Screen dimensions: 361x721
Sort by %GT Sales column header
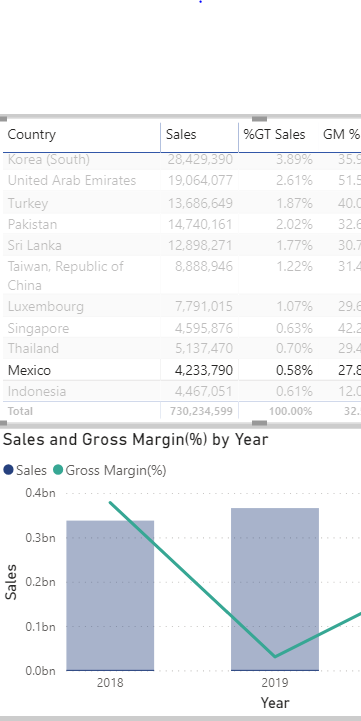(x=274, y=134)
